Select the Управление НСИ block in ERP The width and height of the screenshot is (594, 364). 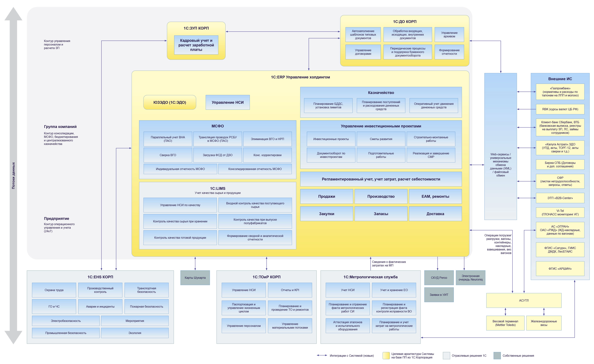(x=228, y=102)
